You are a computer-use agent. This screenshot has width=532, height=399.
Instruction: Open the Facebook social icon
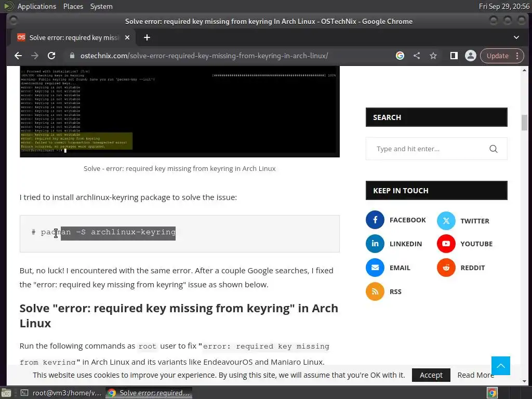[x=375, y=220]
